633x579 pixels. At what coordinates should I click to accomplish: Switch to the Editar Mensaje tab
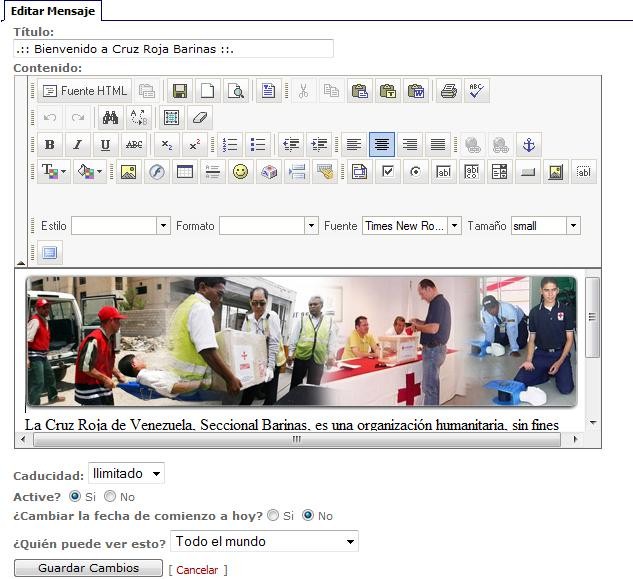pos(51,10)
